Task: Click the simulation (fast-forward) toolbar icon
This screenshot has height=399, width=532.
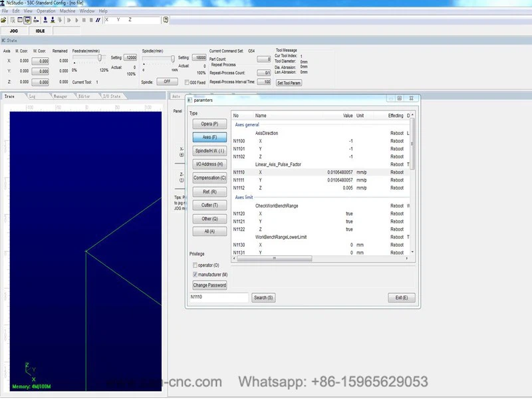Action: click(x=68, y=20)
